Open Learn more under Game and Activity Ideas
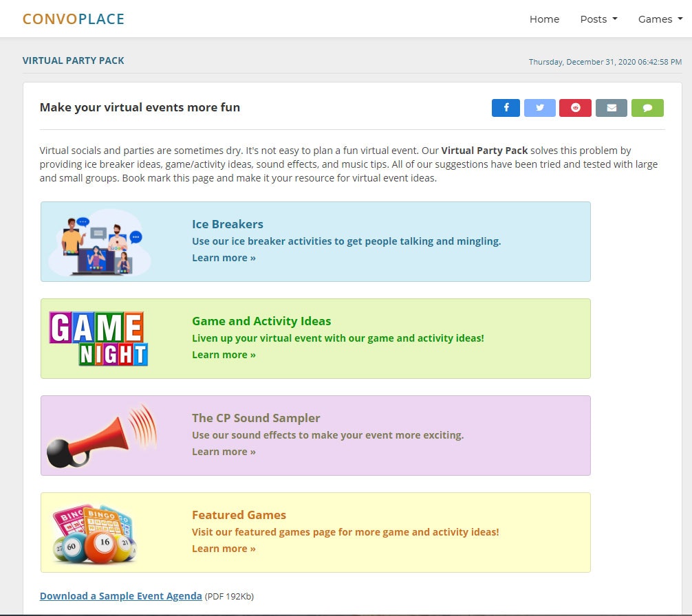Image resolution: width=692 pixels, height=616 pixels. point(224,354)
